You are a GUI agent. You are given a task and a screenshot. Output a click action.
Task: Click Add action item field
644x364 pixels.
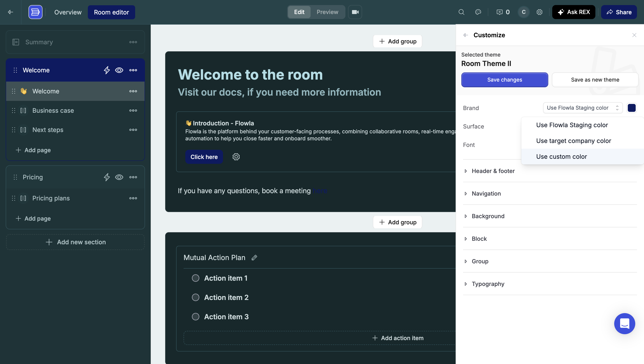(320, 338)
